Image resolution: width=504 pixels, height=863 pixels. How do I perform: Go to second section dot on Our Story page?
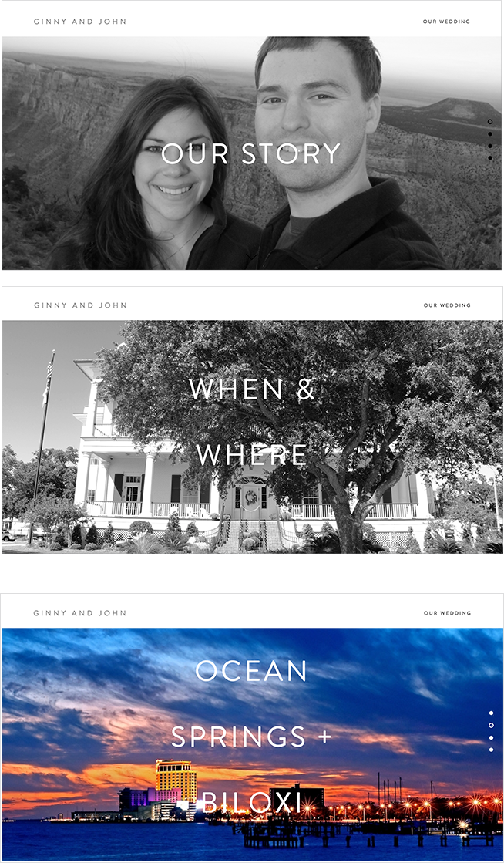coord(489,133)
